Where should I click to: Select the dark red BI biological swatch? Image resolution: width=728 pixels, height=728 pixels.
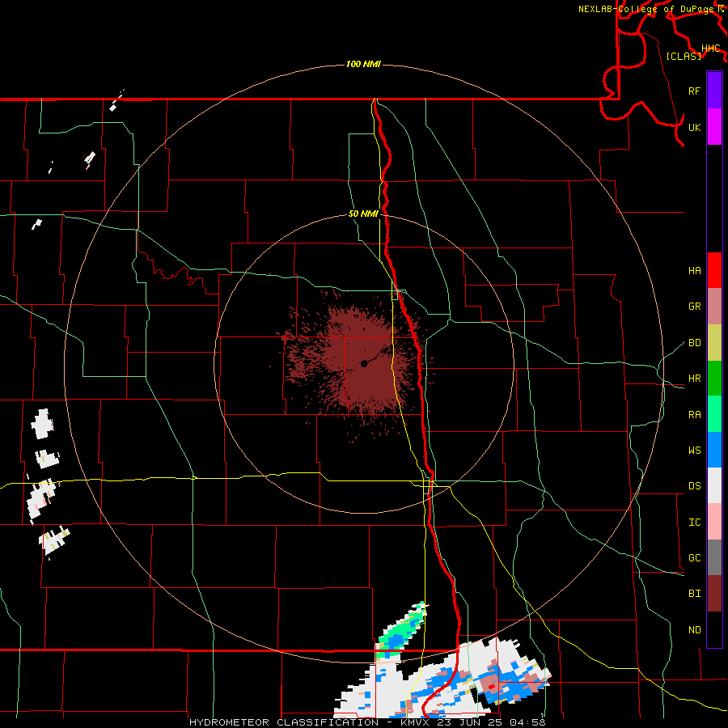(714, 594)
